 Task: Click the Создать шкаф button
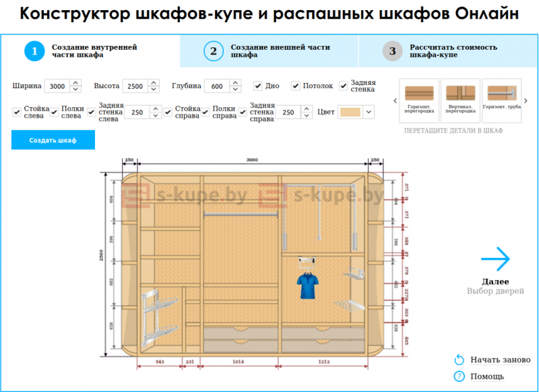[x=53, y=140]
